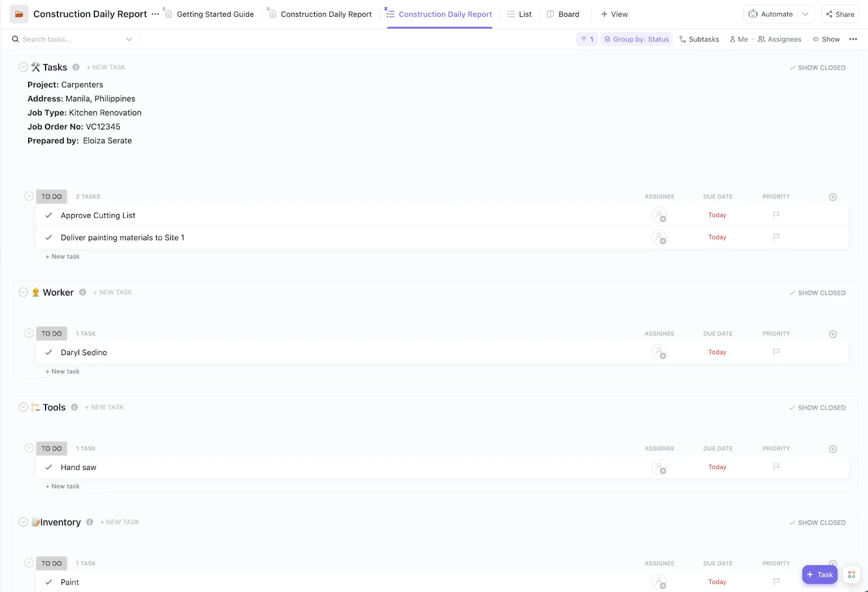Viewport: 868px width, 592px height.
Task: Mark Daryl Sedino task complete
Action: click(49, 352)
